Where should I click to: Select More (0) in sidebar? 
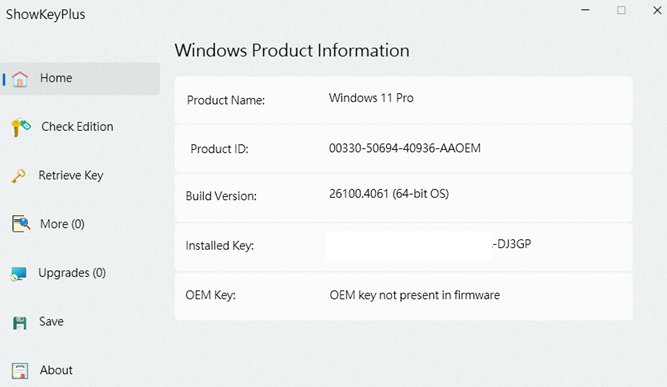[62, 224]
